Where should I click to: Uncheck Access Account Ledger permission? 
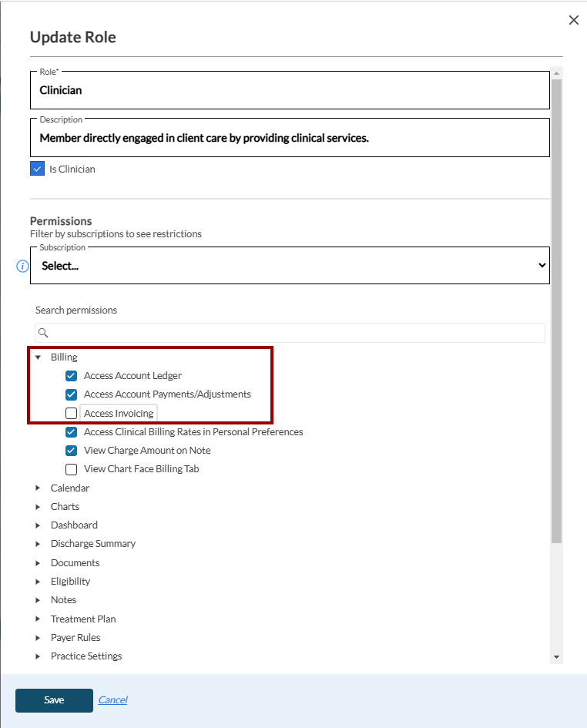pos(72,376)
